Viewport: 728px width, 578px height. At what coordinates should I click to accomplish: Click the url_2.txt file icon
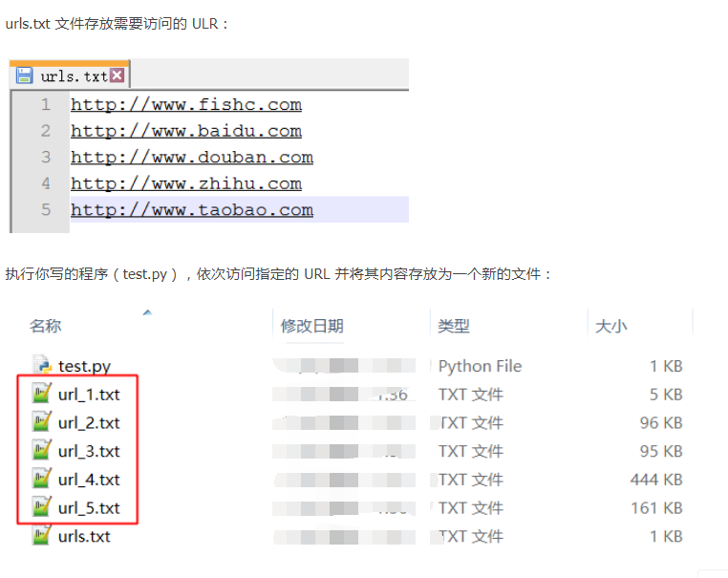coord(41,423)
